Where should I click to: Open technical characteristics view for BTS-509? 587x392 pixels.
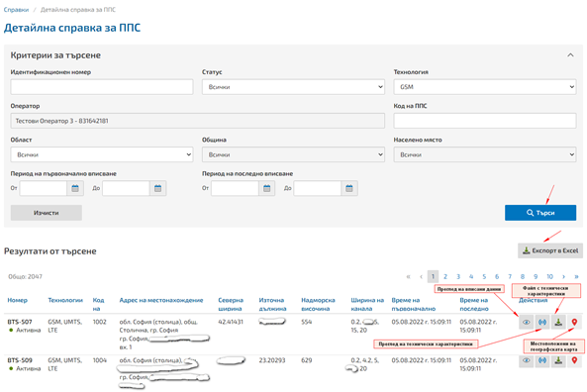tap(542, 360)
